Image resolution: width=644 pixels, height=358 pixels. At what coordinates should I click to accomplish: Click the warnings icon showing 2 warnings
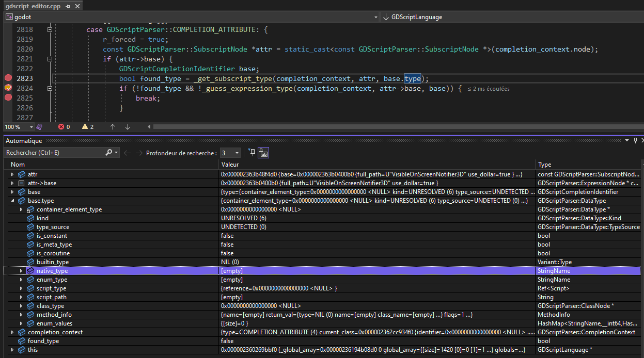(x=85, y=127)
